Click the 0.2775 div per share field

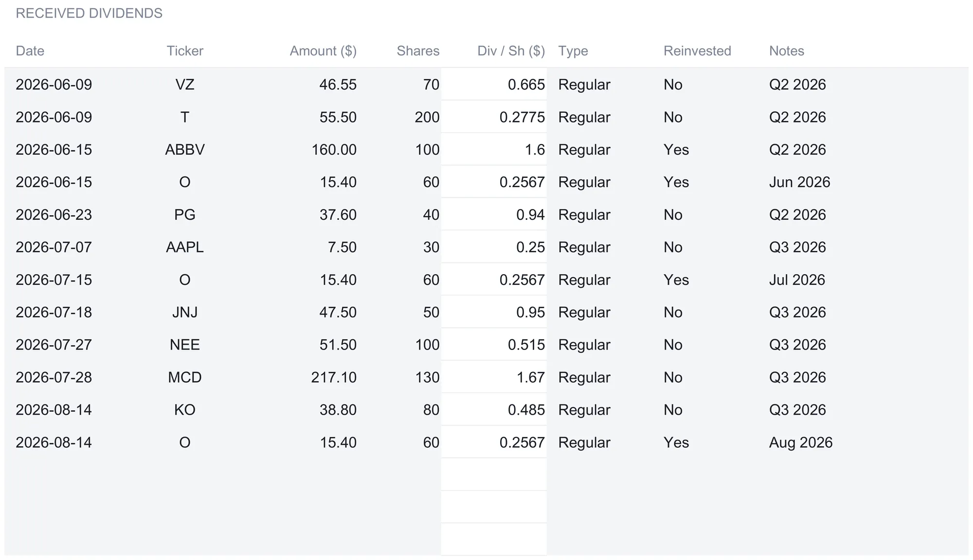pos(494,117)
